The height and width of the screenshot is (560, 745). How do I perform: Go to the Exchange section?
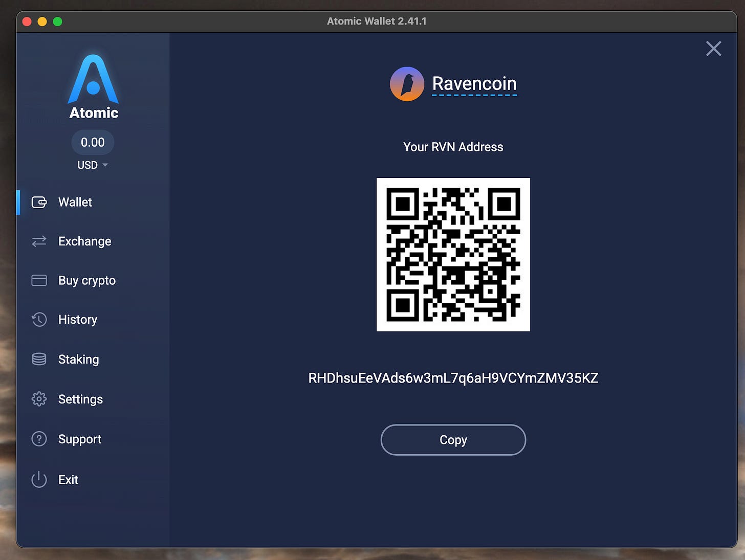click(x=84, y=241)
